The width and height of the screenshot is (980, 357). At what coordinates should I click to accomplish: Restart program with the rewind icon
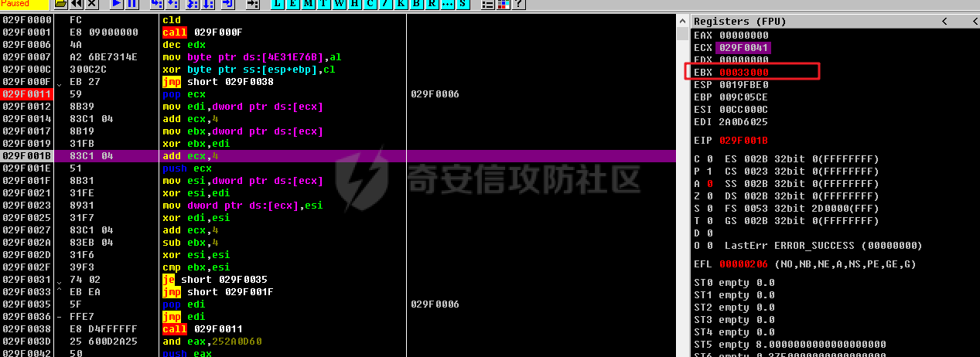coord(77,4)
